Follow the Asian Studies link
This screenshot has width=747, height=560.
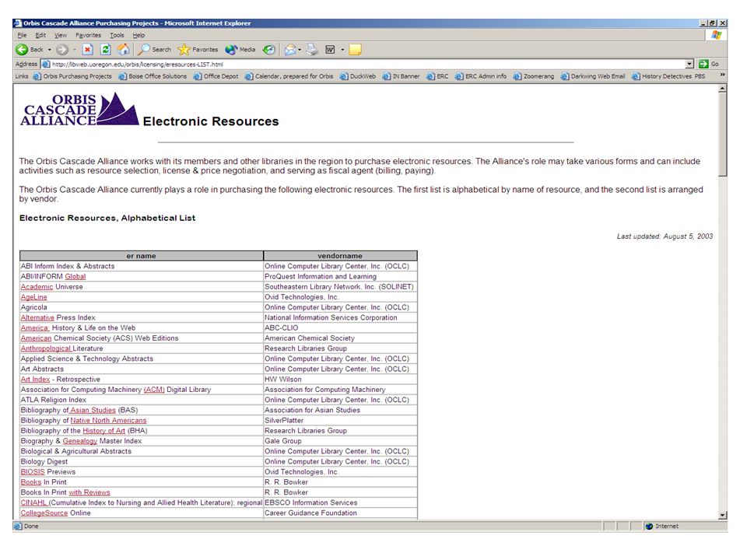(x=93, y=410)
